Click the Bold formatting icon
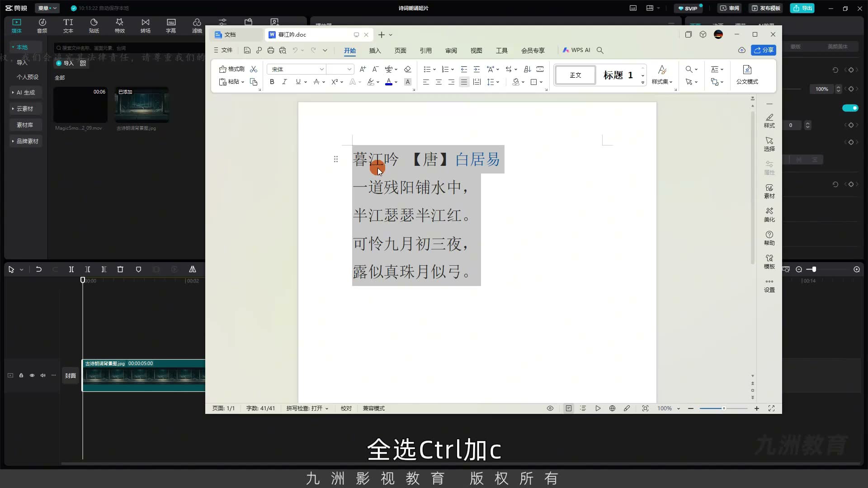This screenshot has height=488, width=868. coord(272,82)
